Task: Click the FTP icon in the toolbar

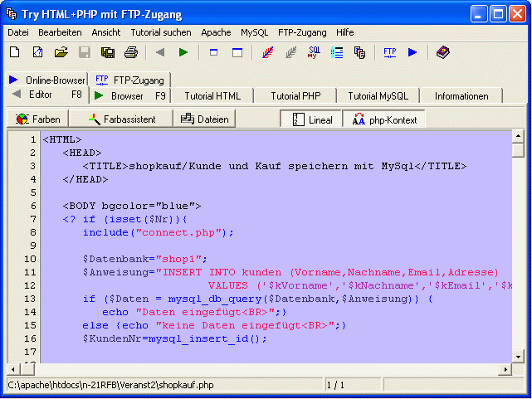Action: click(389, 52)
